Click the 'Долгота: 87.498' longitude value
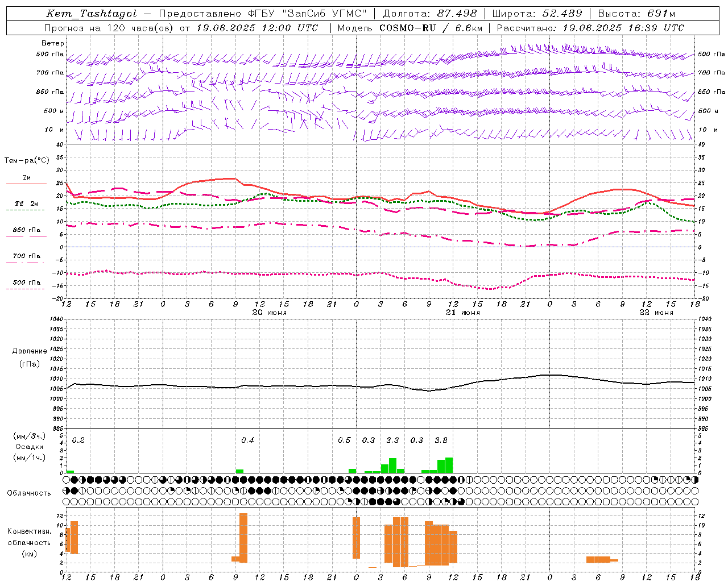The height and width of the screenshot is (582, 728). 430,14
